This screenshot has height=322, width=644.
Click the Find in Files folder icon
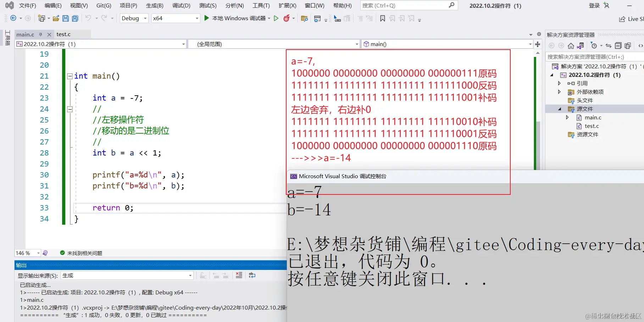coord(304,18)
